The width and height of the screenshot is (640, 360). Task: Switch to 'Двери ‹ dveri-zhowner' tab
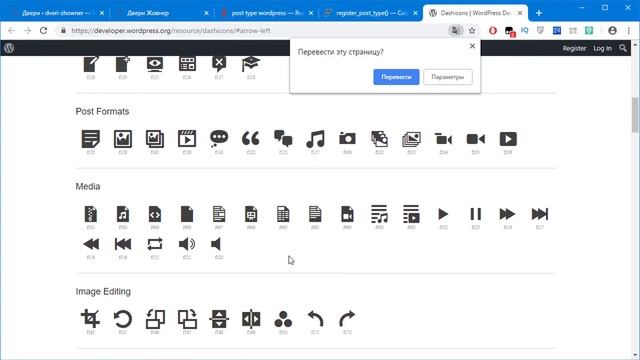(x=59, y=13)
